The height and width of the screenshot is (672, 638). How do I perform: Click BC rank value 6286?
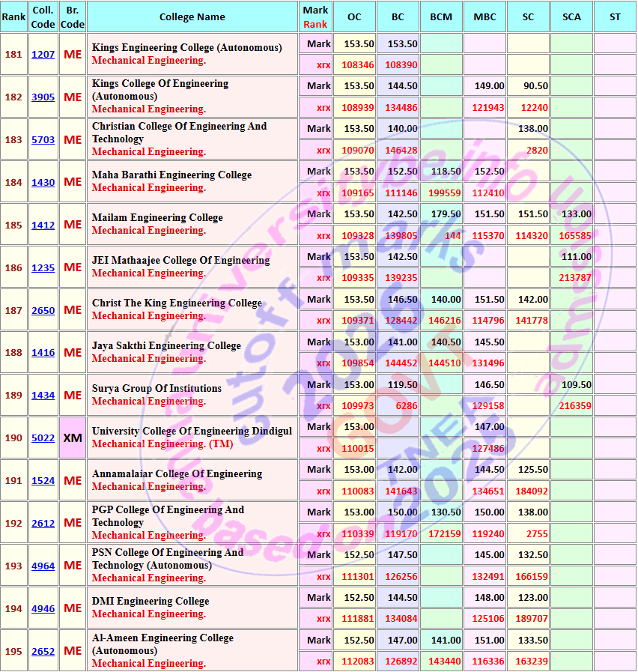[x=407, y=406]
